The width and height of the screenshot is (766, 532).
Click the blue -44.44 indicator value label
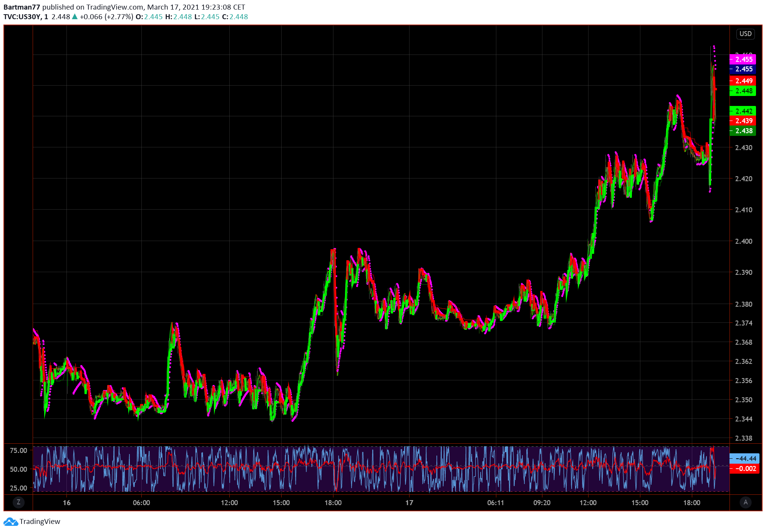pos(744,459)
